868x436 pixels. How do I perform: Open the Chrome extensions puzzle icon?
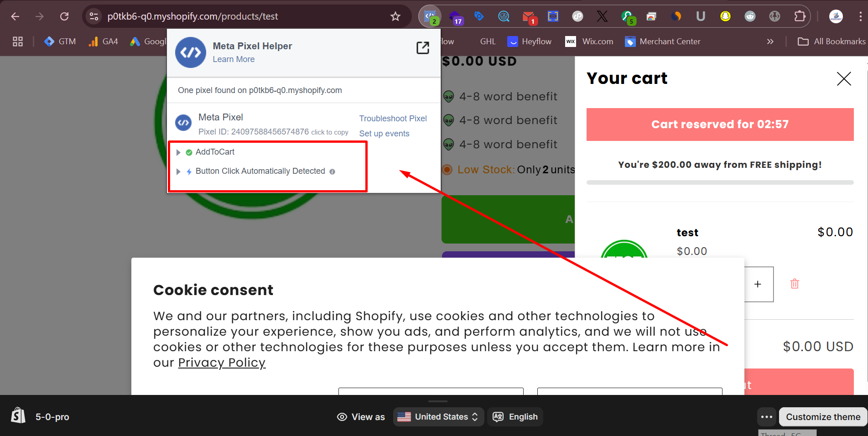click(800, 16)
